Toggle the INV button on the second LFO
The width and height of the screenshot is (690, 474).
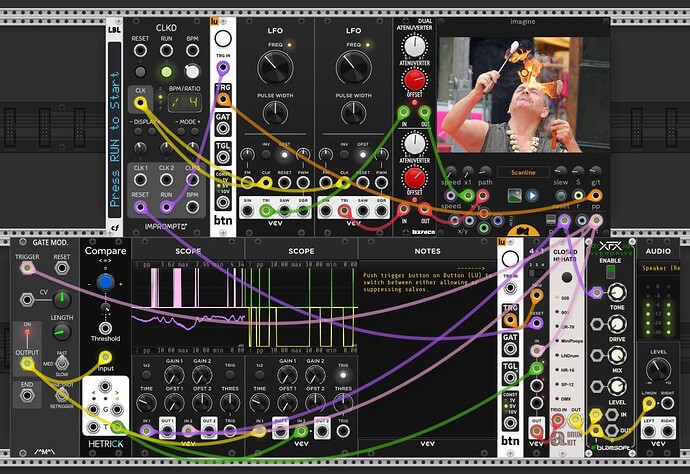tap(344, 154)
